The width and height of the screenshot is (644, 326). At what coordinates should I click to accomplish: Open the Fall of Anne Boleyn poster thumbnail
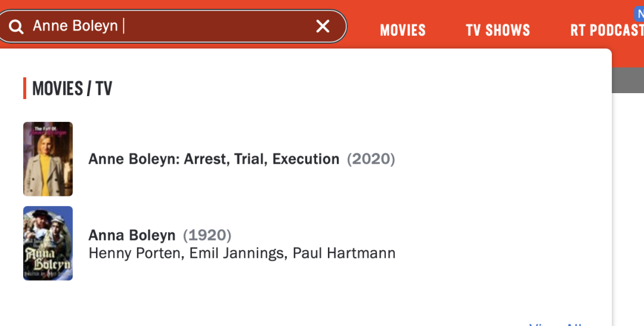click(x=48, y=159)
